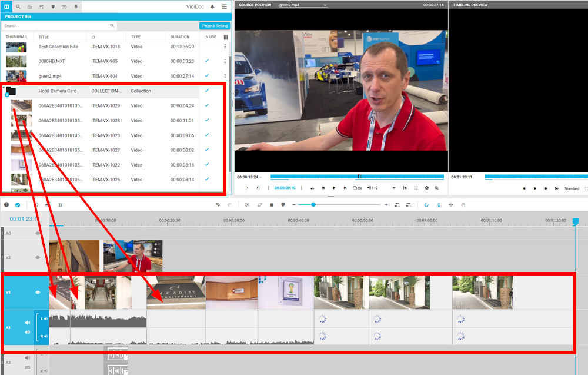The width and height of the screenshot is (588, 375).
Task: Click the trash delete icon in timeline toolbar
Action: click(x=271, y=205)
